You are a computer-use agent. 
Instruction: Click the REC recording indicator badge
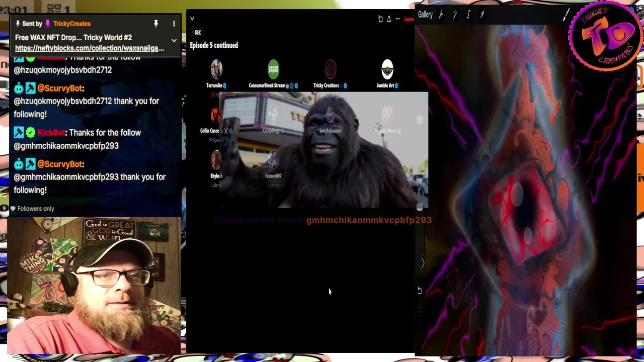click(x=196, y=32)
